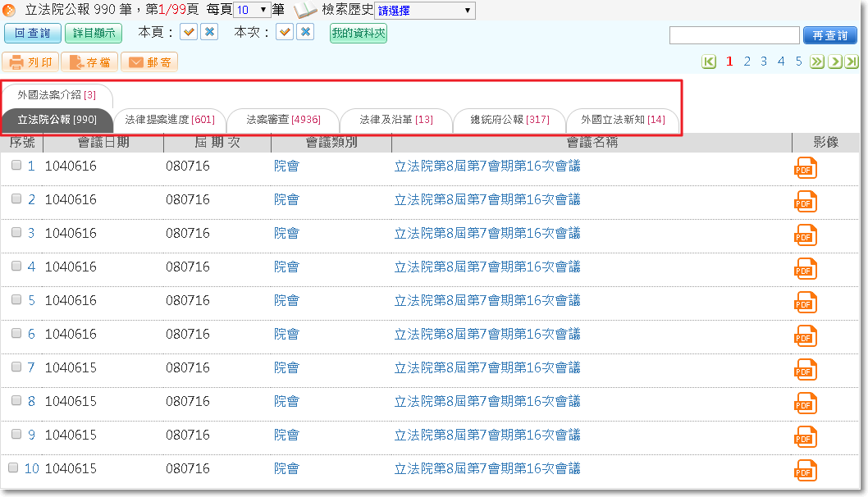Click the re-query text input field
Viewport: 868px width, 497px height.
[x=733, y=35]
